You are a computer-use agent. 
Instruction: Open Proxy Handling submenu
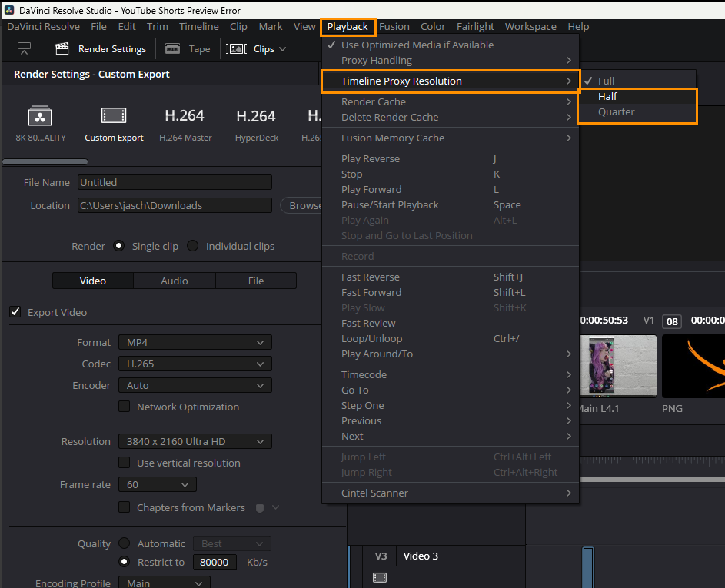point(451,61)
